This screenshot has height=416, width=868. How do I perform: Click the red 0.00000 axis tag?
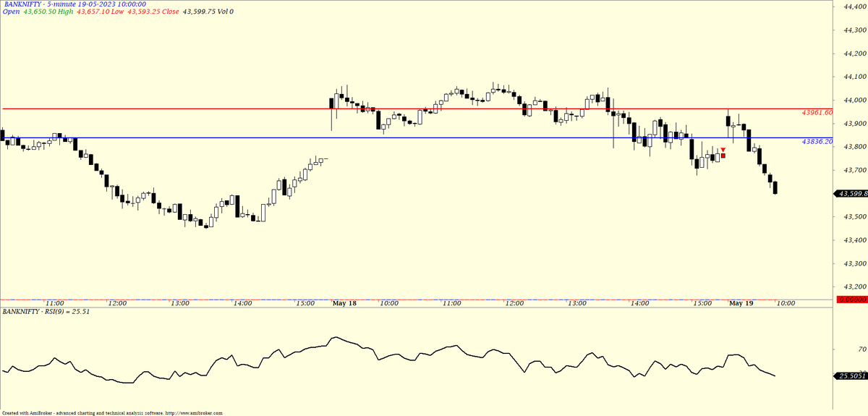pos(851,299)
